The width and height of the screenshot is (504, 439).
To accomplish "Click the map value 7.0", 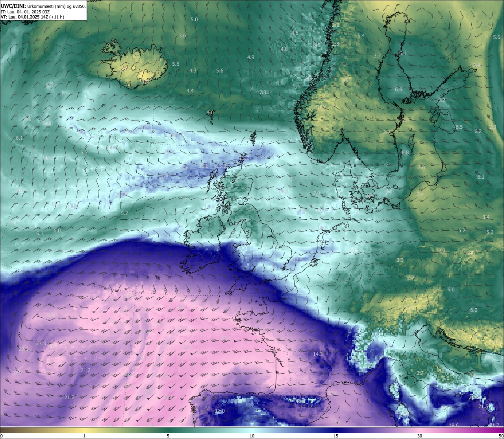I will point(317,193).
